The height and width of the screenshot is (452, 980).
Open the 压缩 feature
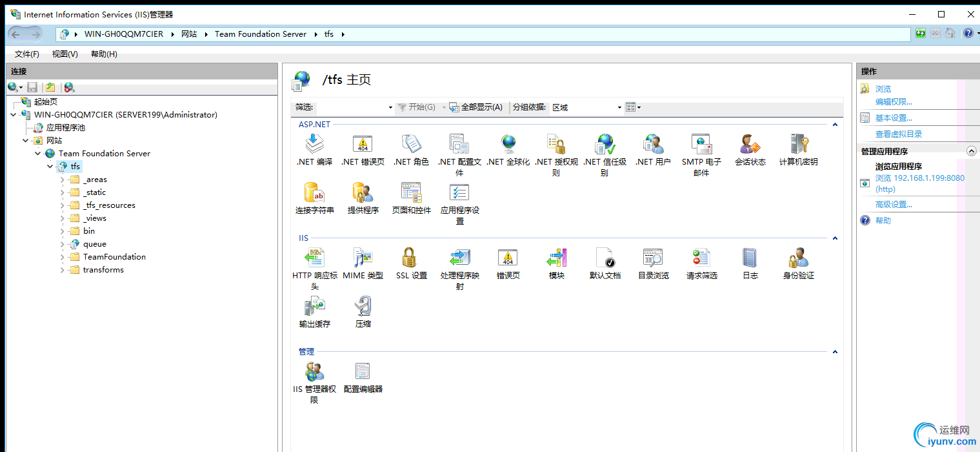pos(363,312)
